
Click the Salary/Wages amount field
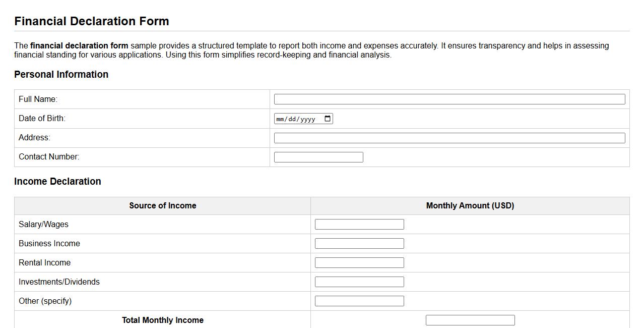pyautogui.click(x=359, y=224)
